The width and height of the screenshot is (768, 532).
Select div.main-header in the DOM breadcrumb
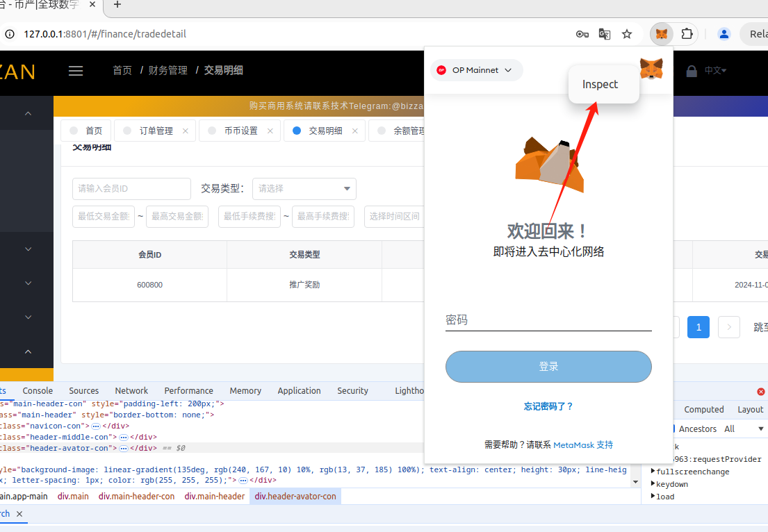click(215, 497)
